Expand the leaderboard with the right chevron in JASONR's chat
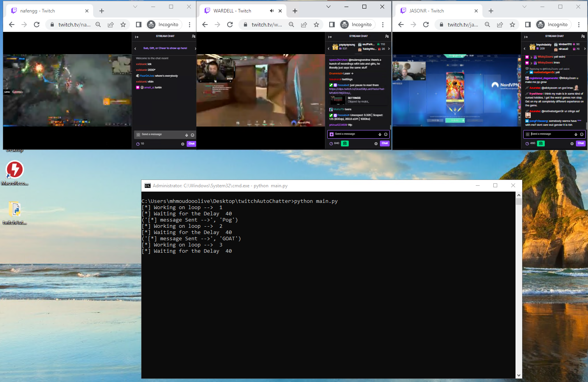The height and width of the screenshot is (382, 588). click(584, 49)
